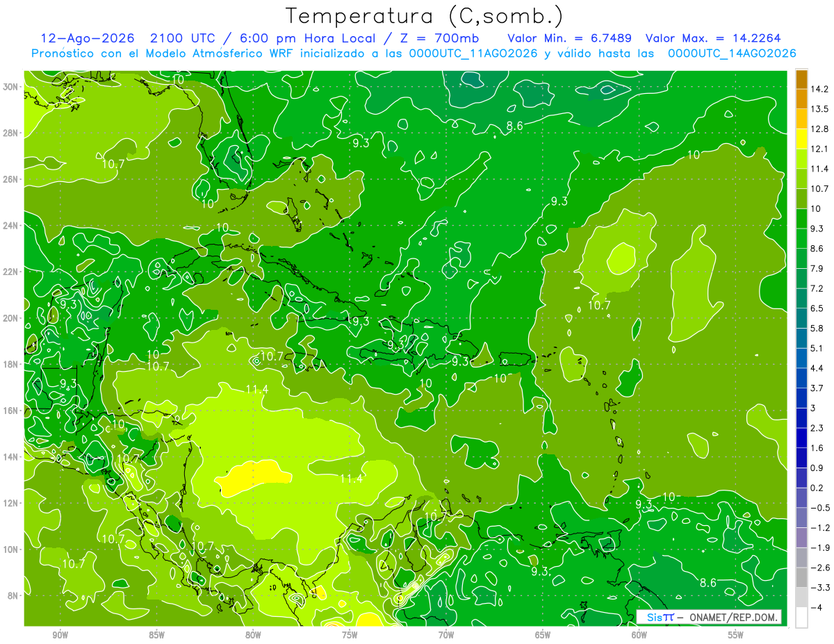The width and height of the screenshot is (834, 644).
Task: Click the 0.9 legend value label
Action: [x=817, y=468]
